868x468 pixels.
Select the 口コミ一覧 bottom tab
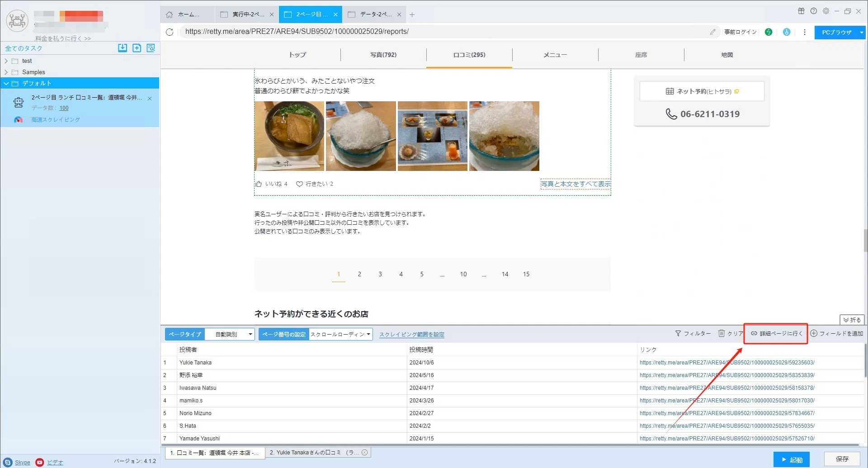[x=215, y=453]
